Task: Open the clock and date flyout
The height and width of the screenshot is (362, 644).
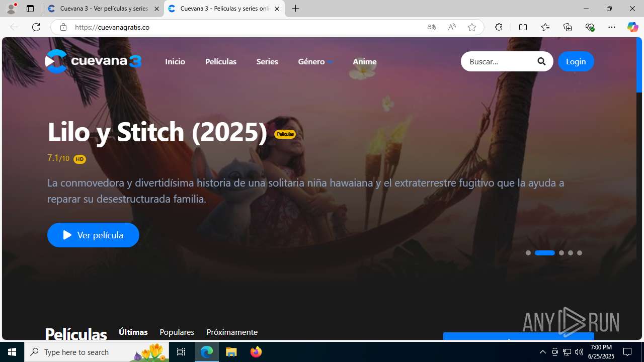Action: click(602, 352)
